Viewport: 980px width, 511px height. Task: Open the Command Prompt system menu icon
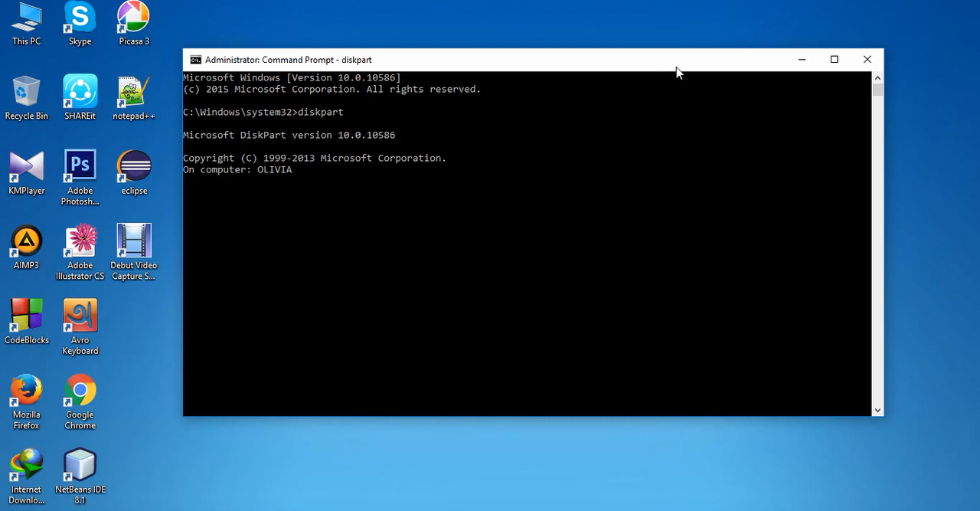point(195,60)
